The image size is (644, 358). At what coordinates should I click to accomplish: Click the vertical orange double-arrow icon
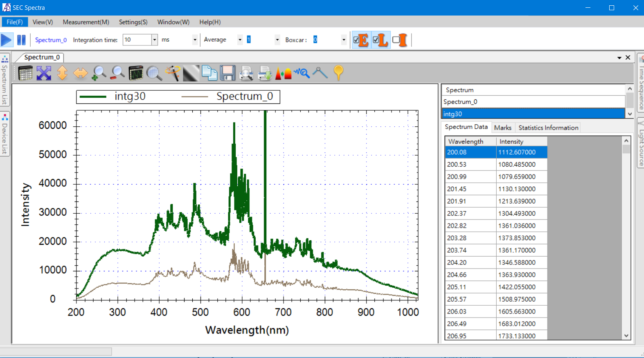(62, 73)
